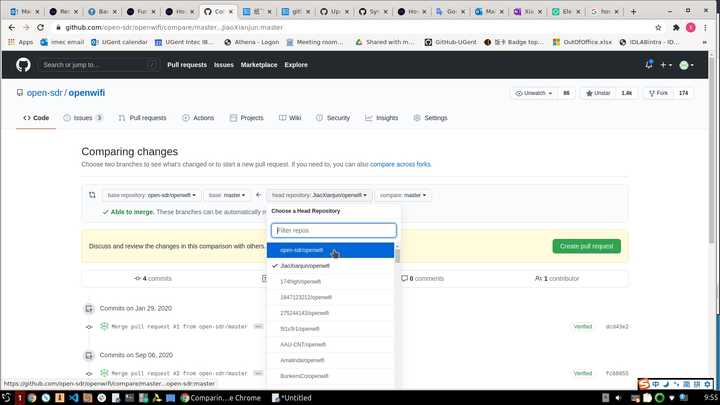The width and height of the screenshot is (720, 405).
Task: Click the Comparing Chrome taskbar window entry
Action: coord(221,398)
